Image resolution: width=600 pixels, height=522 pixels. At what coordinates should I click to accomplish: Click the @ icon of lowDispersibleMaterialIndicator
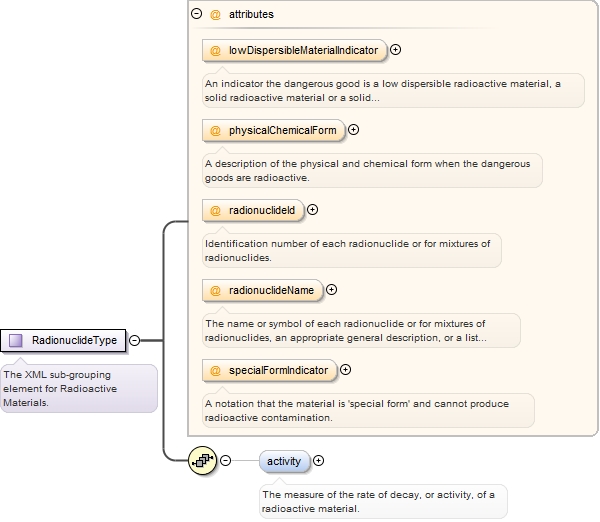point(215,51)
